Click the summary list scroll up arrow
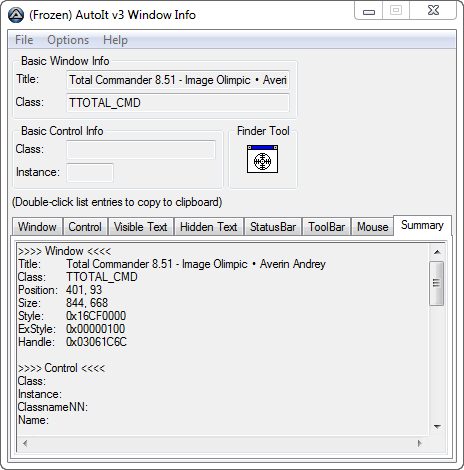464x470 pixels. coord(437,252)
